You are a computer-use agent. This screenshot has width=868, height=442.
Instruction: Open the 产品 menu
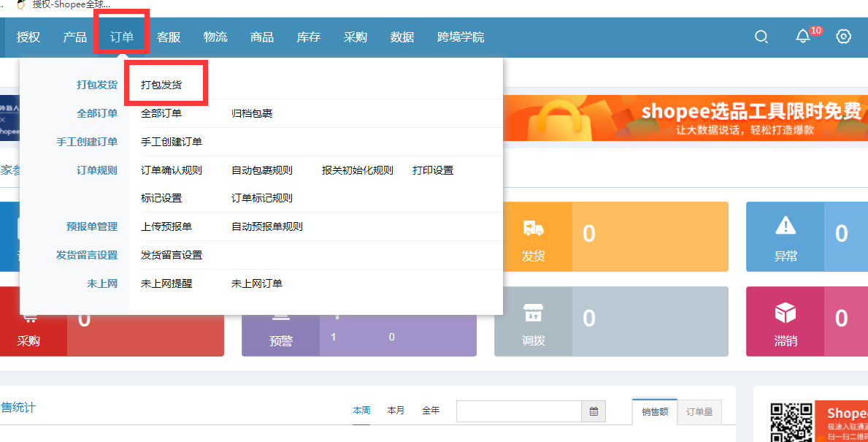click(x=74, y=37)
